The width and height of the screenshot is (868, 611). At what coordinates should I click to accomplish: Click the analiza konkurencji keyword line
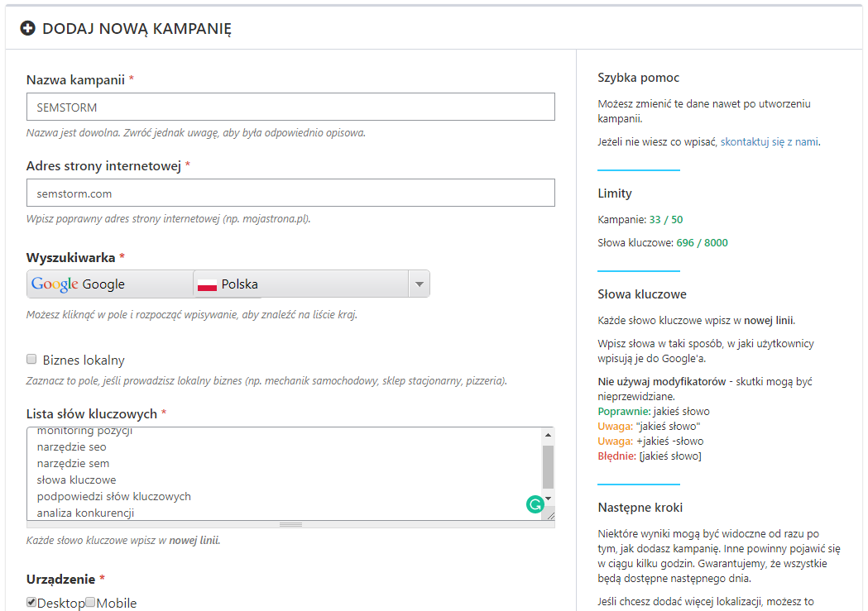(85, 513)
